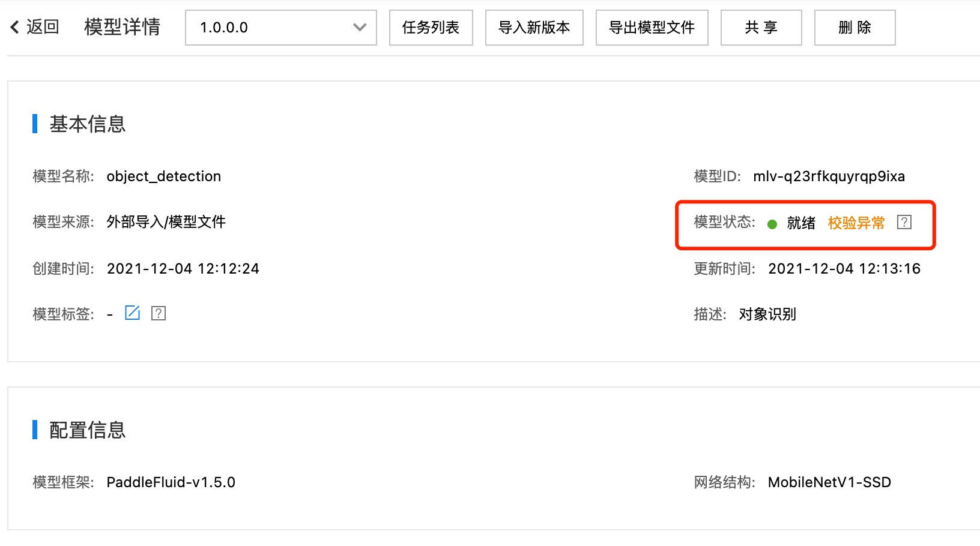Click the version selector chevron arrow

click(360, 28)
